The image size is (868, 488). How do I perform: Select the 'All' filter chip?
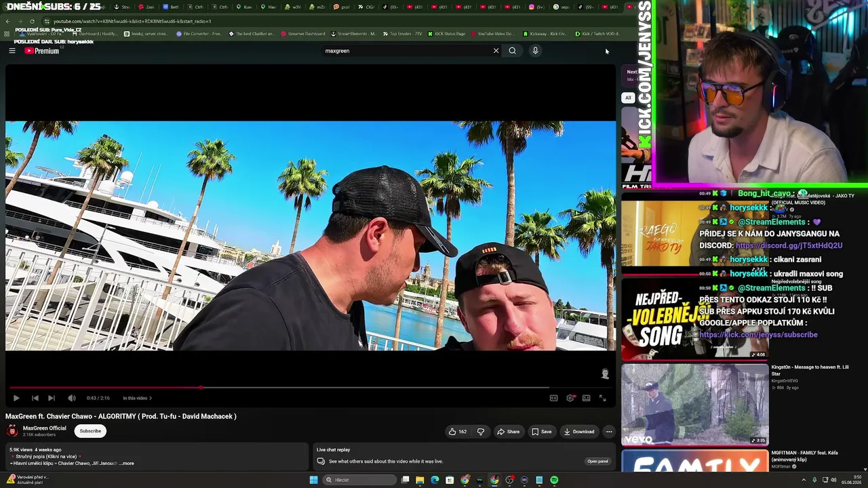pyautogui.click(x=628, y=98)
